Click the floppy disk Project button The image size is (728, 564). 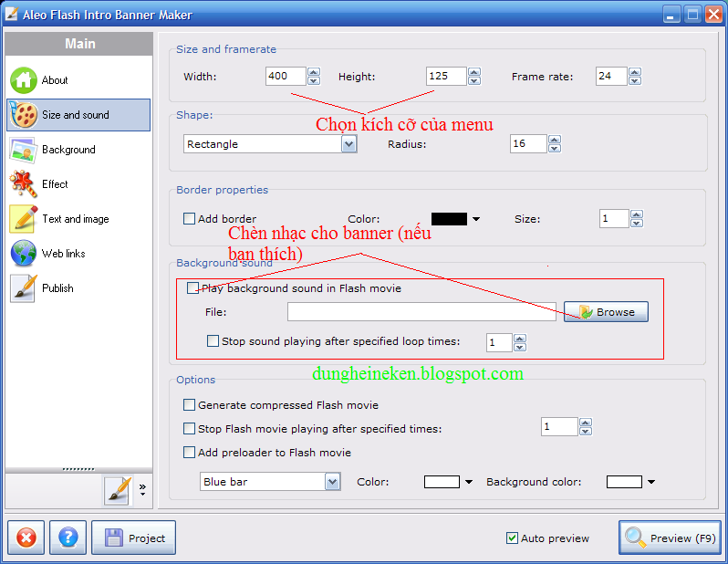[134, 538]
